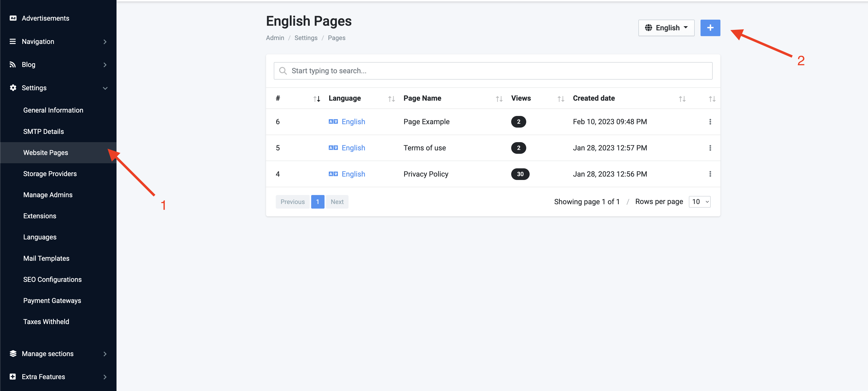Viewport: 868px width, 391px height.
Task: Click the Advertisements sidebar icon
Action: pos(13,18)
